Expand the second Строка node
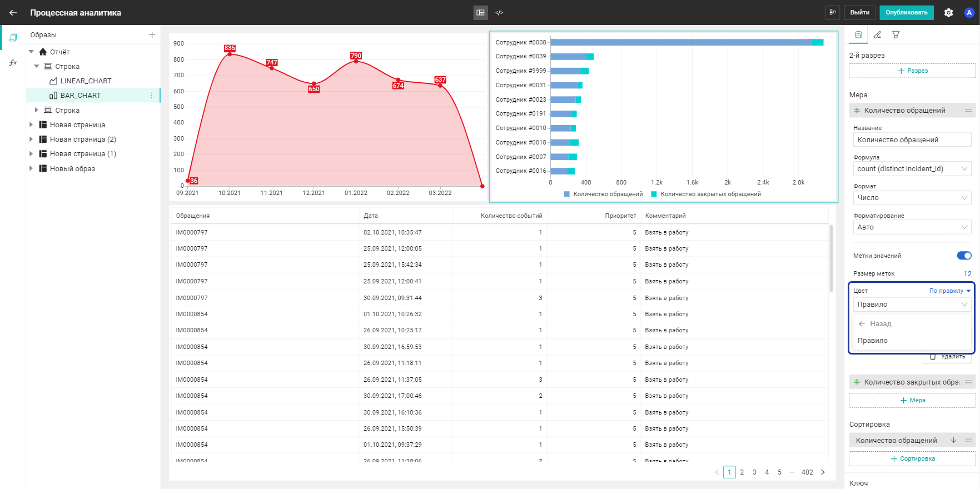 tap(37, 110)
